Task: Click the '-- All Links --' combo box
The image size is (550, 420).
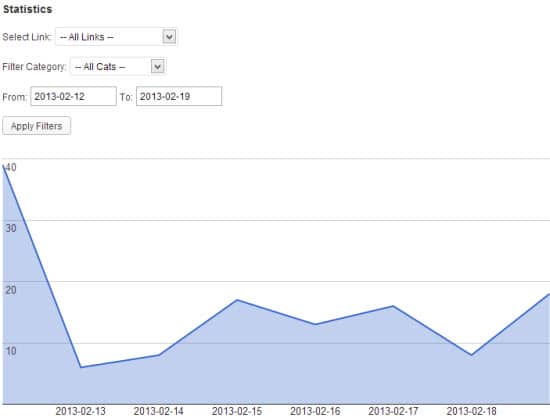Action: point(116,36)
